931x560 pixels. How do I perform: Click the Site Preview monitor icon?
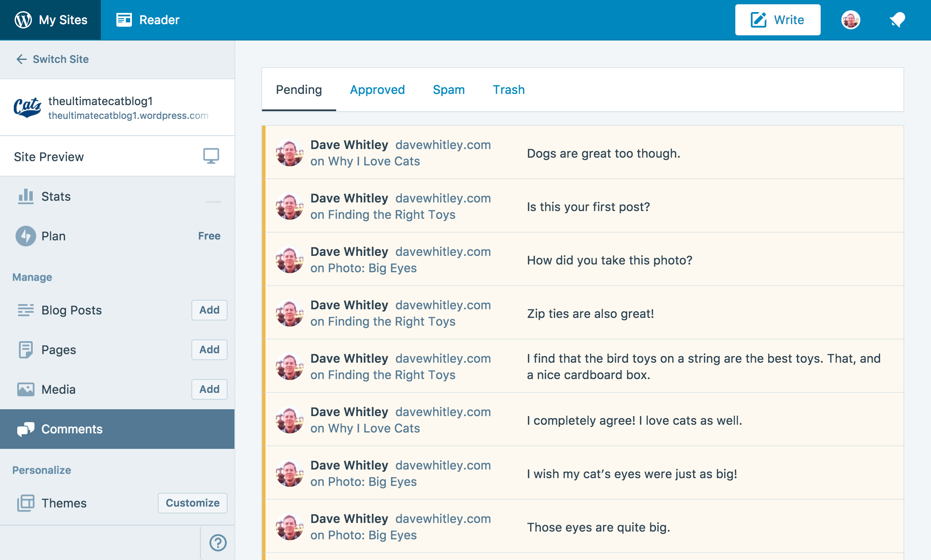pos(211,156)
